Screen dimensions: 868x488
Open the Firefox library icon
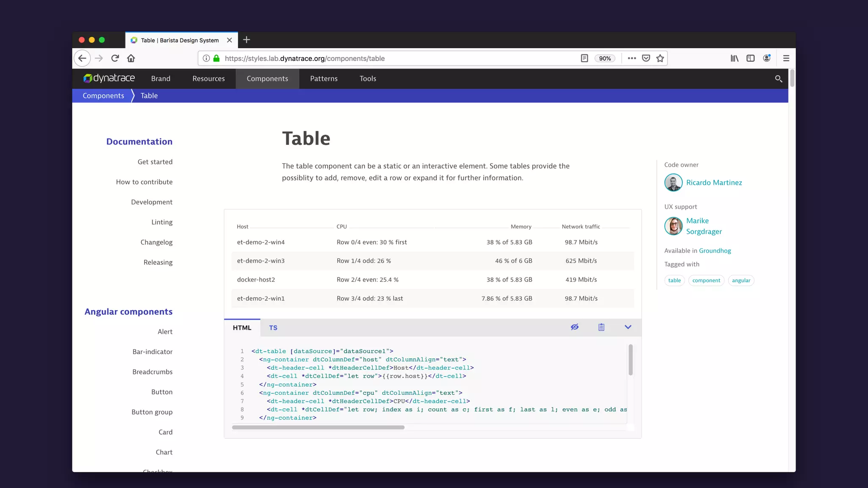(x=734, y=58)
